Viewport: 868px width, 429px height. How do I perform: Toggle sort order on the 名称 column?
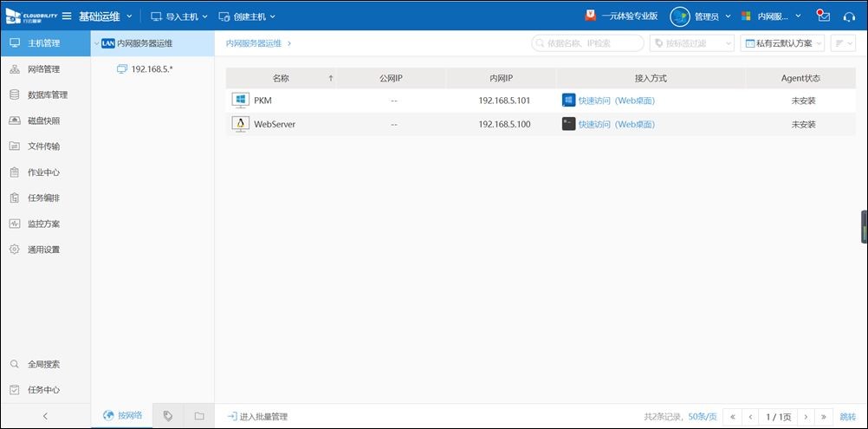click(x=330, y=78)
